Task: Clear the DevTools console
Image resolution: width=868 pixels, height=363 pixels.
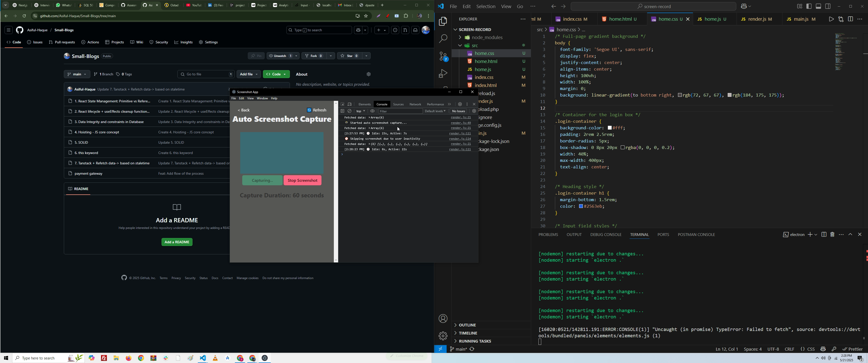Action: pos(350,111)
